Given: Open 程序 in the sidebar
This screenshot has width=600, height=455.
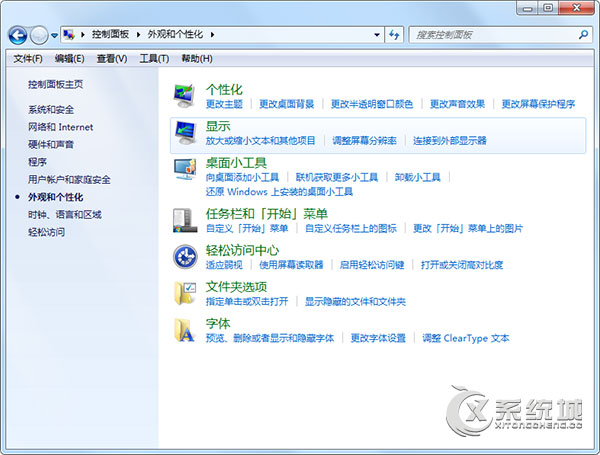Looking at the screenshot, I should (37, 162).
